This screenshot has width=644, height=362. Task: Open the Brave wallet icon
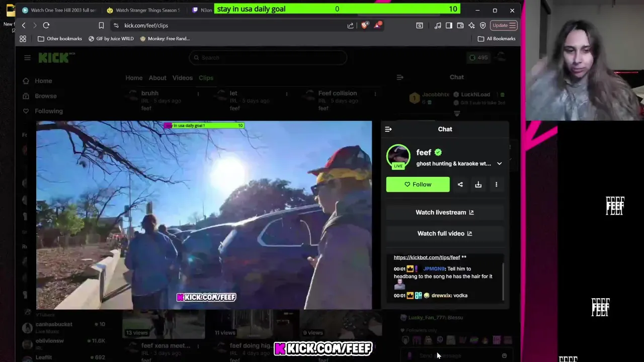pyautogui.click(x=460, y=25)
